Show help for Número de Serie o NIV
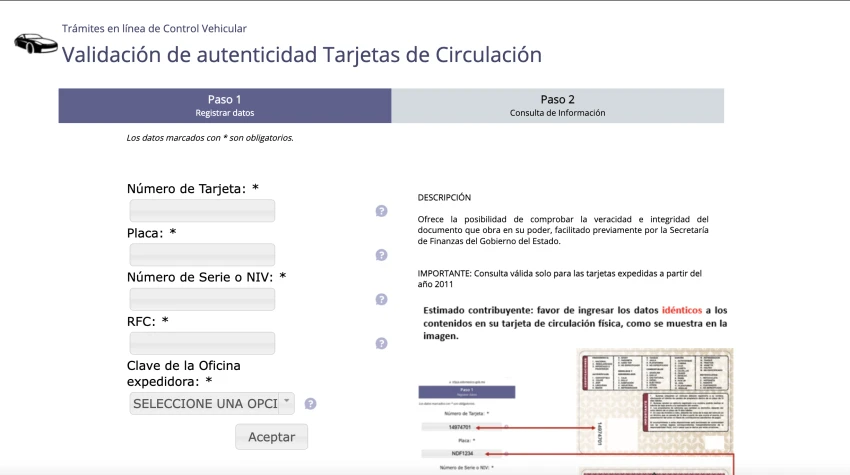The height and width of the screenshot is (475, 850). 381,299
